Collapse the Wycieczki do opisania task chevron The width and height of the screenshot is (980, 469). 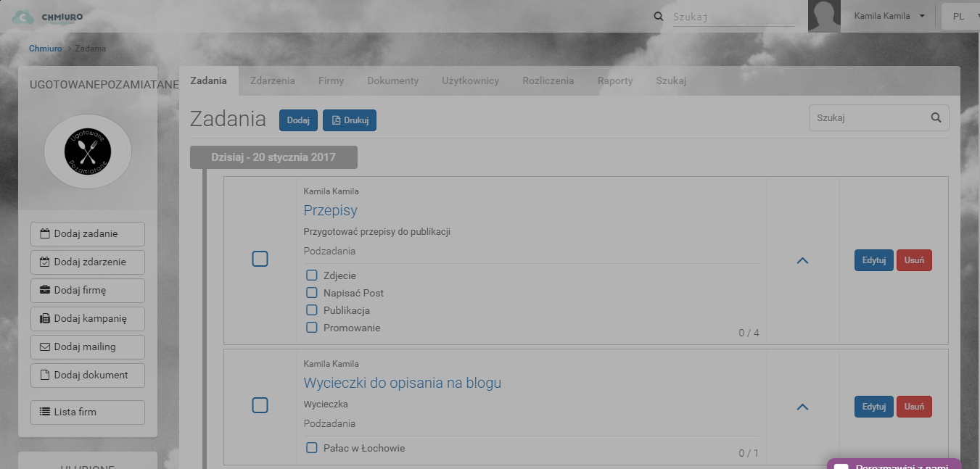pos(802,407)
